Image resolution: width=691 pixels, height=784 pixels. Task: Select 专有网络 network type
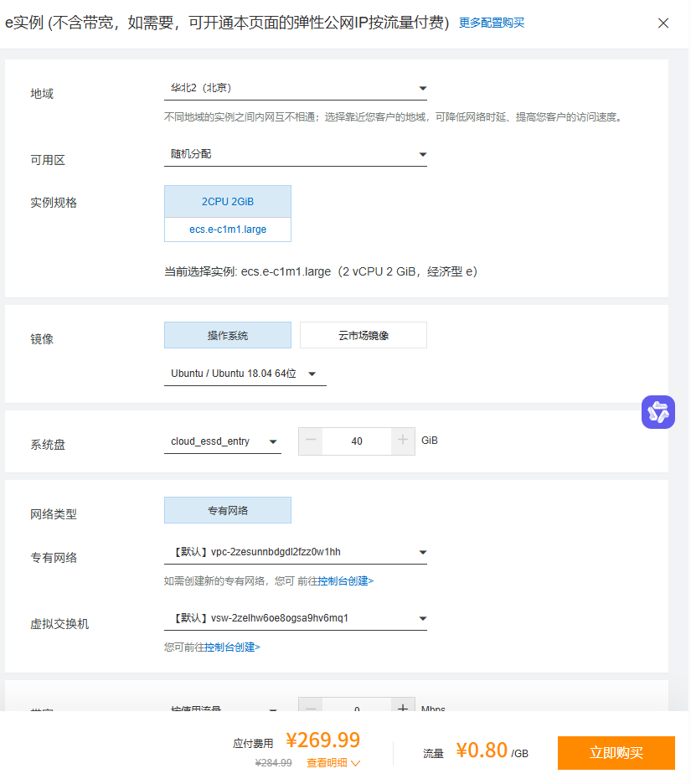pyautogui.click(x=228, y=510)
